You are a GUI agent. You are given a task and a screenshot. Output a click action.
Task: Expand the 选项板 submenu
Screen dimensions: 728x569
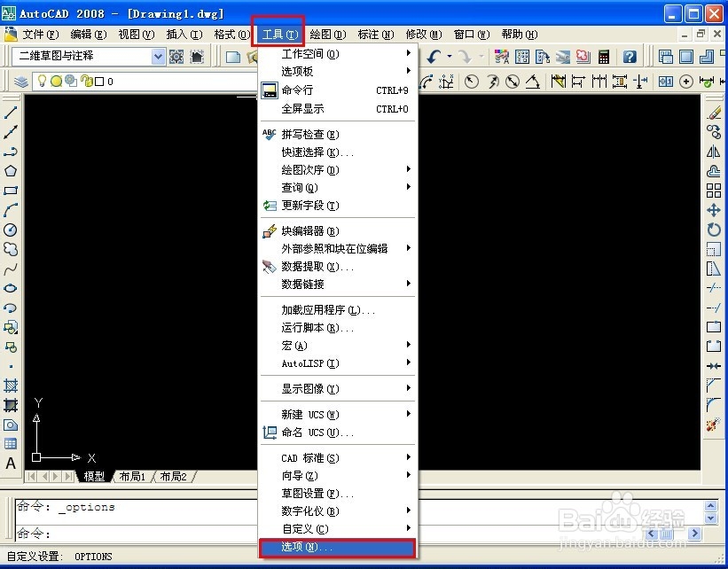pos(338,72)
